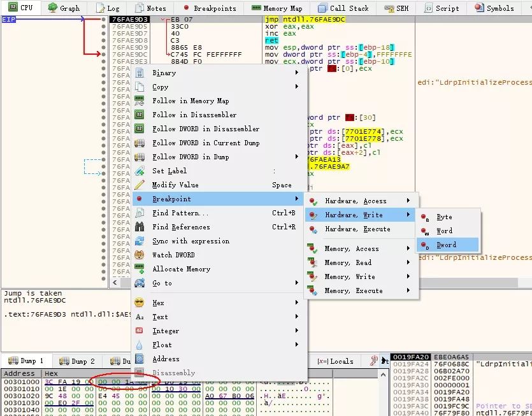The width and height of the screenshot is (532, 416).
Task: Expand the Text submenu arrow
Action: point(297,317)
